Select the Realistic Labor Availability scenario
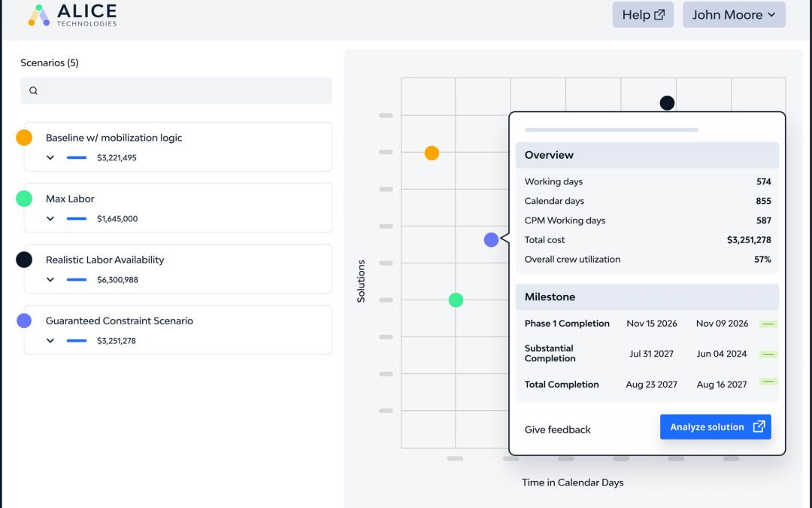 (177, 269)
